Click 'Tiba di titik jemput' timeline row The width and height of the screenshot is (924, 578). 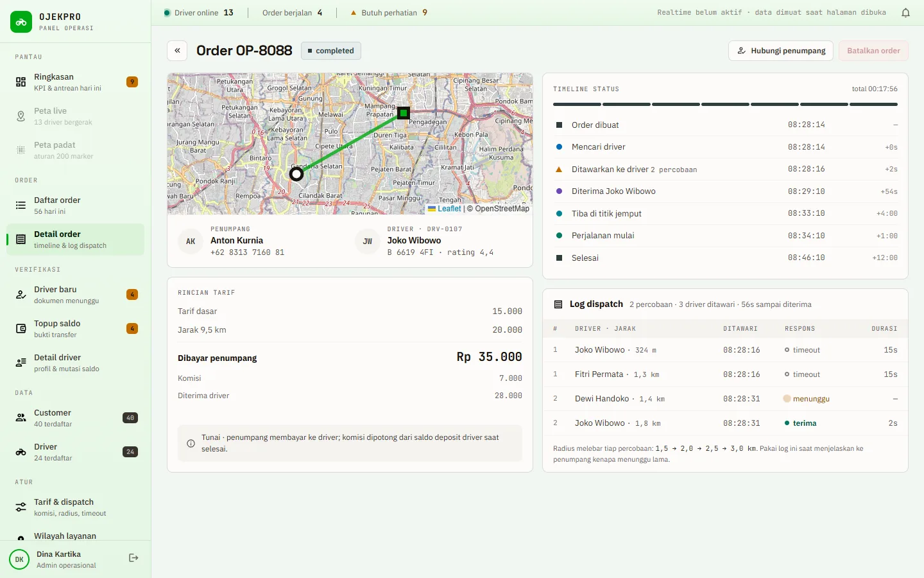point(725,214)
